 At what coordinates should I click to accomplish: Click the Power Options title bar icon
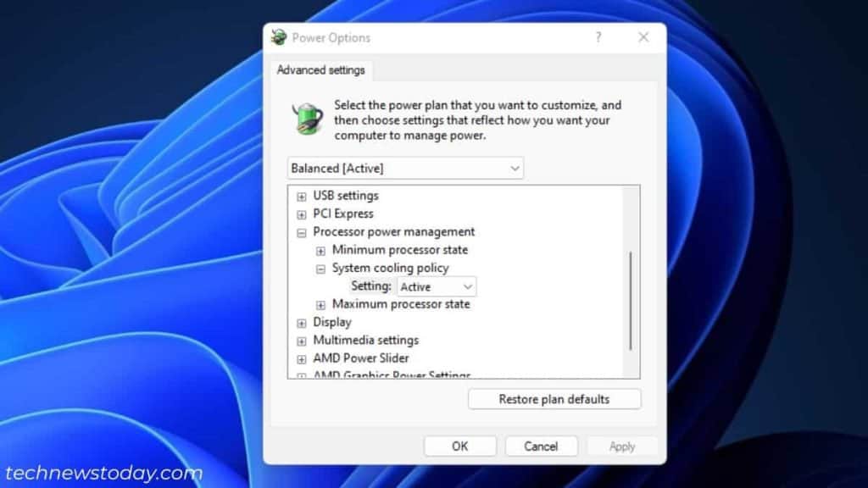pos(279,37)
